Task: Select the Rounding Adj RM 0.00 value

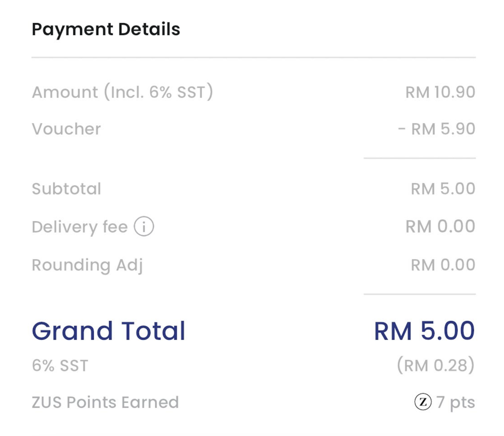Action: (x=443, y=265)
